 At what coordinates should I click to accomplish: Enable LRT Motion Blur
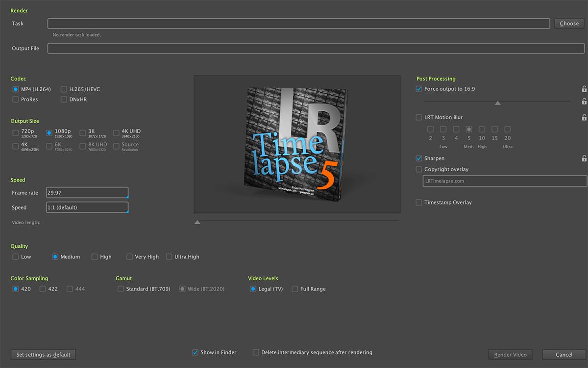[x=419, y=117]
